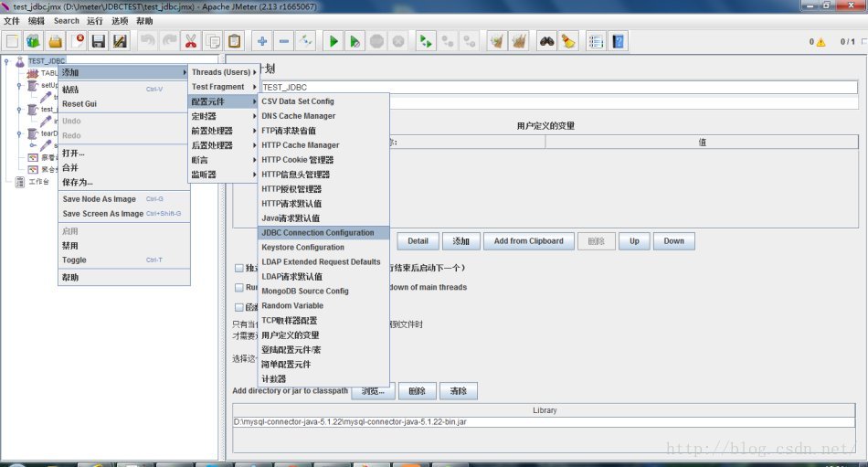Expand 后置处理器 submenu

click(224, 145)
